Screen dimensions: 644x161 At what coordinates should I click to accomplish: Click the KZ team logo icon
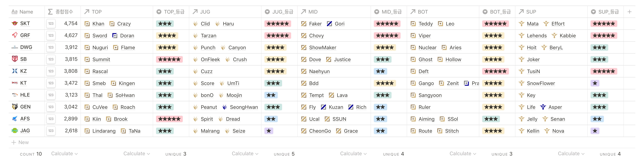click(14, 71)
